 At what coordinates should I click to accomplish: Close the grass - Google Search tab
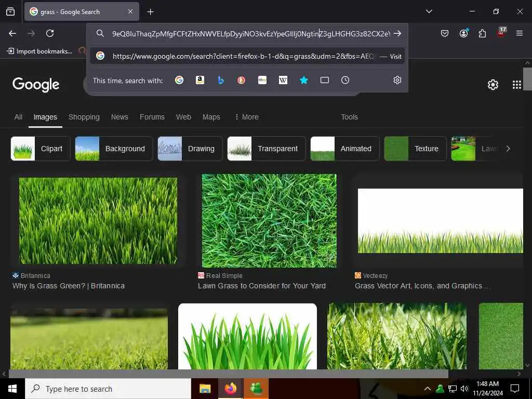tap(130, 11)
